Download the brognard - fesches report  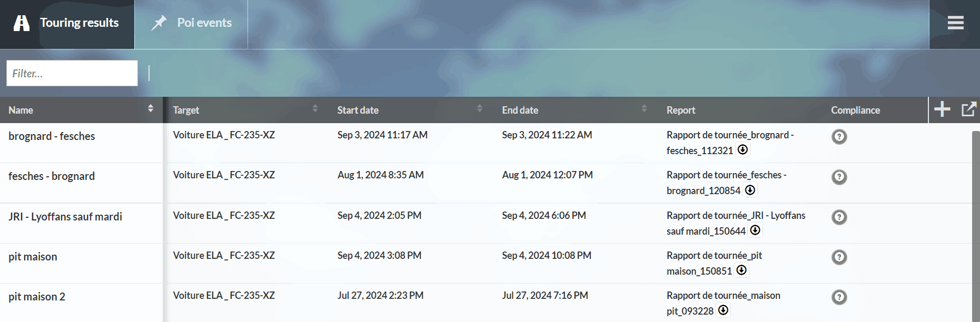coord(743,150)
